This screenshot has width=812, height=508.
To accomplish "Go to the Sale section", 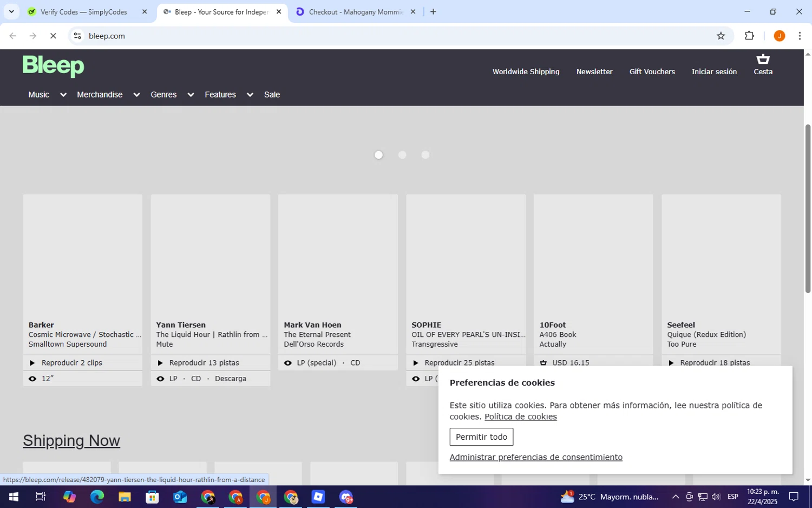I will 272,95.
